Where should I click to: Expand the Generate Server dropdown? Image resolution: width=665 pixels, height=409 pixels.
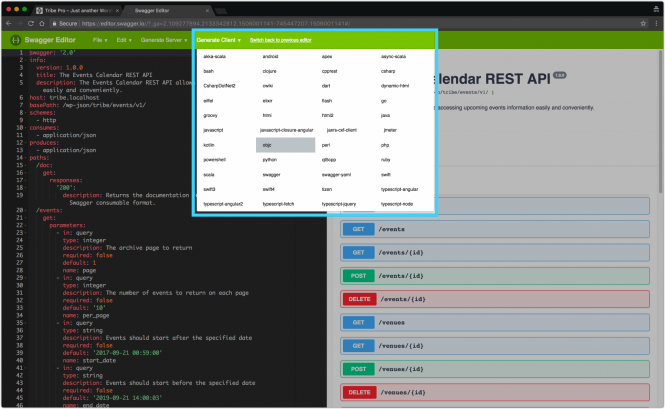click(163, 40)
